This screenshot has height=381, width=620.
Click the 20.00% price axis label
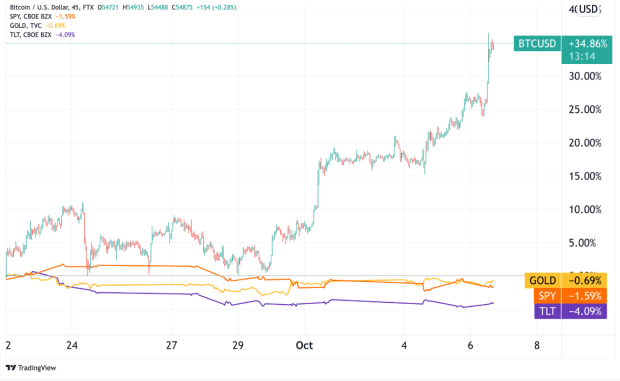[x=585, y=143]
